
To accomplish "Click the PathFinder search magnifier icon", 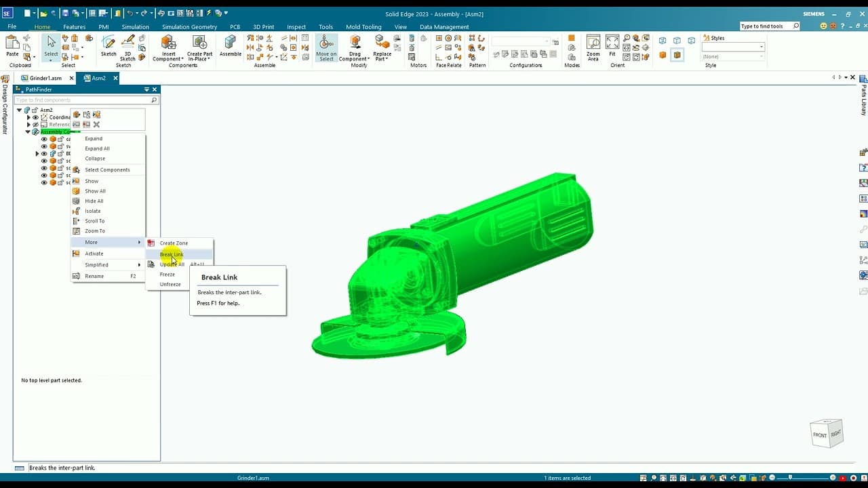I will [x=154, y=100].
